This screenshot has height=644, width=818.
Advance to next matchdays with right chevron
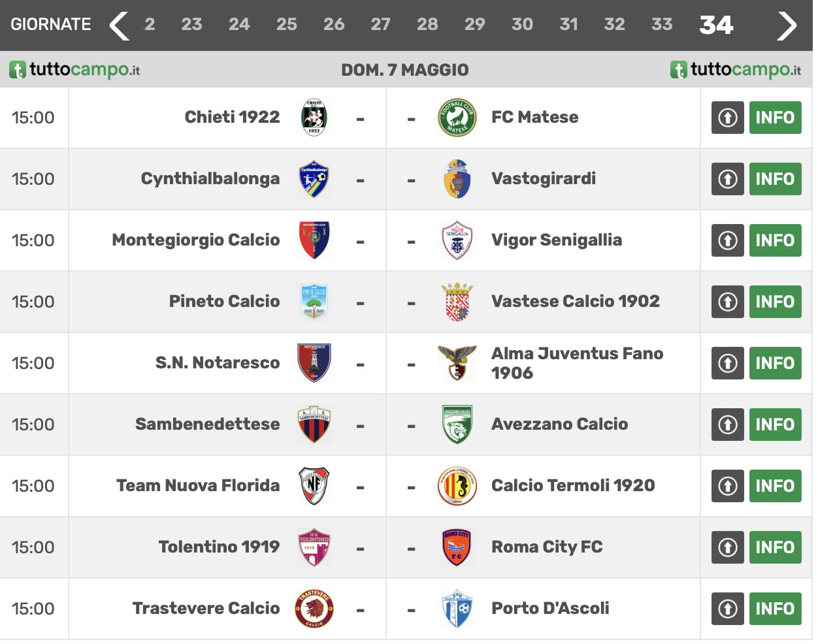[x=787, y=25]
